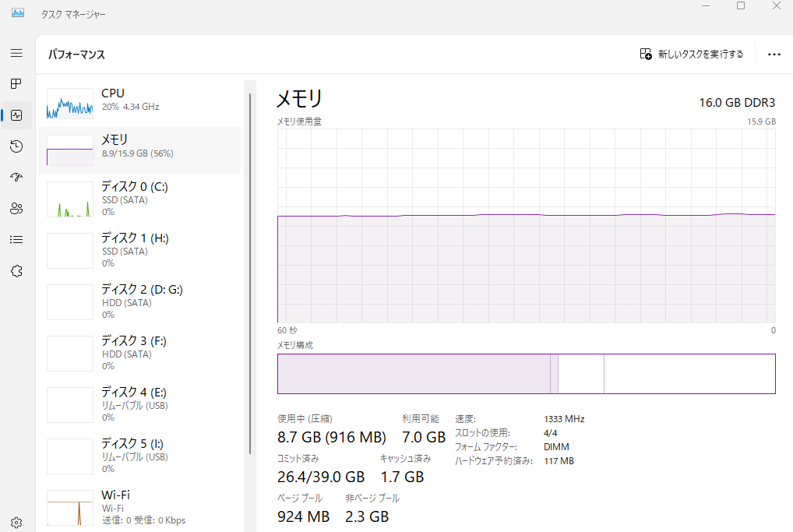Select ディスク 3 (F:) entry

(139, 354)
